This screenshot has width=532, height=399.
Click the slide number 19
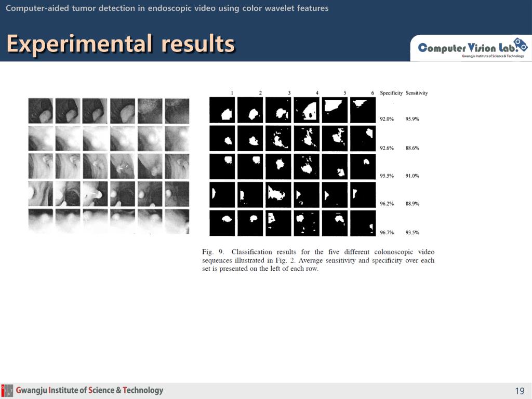520,391
